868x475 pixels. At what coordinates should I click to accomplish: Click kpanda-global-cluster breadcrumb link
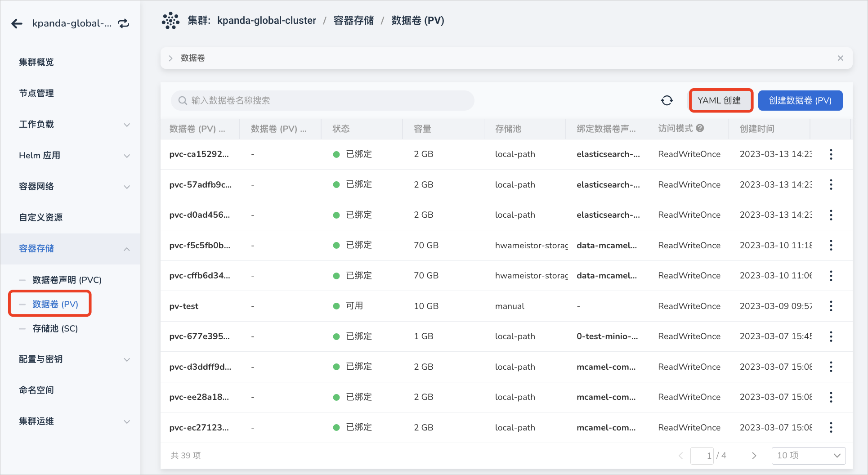click(267, 21)
